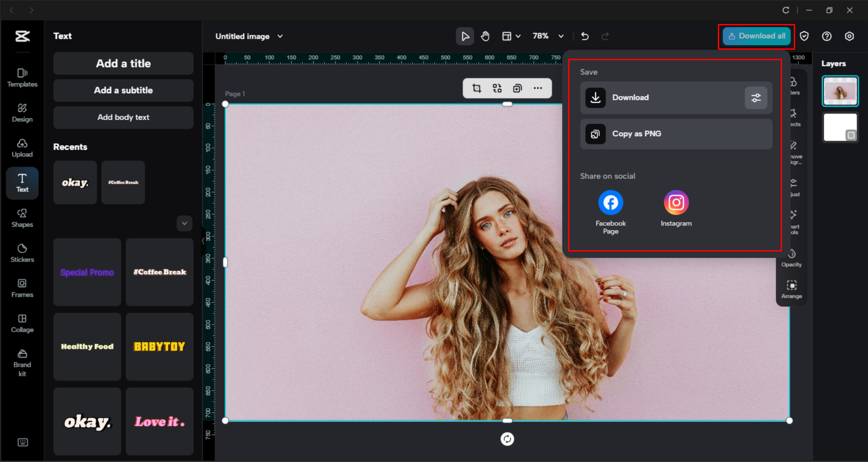Open the three-dot menu above the canvas
Screen dimensions: 868x462
[538, 88]
